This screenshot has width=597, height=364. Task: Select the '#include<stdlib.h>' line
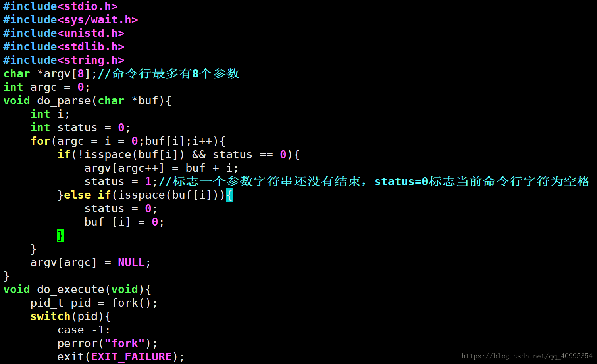tap(64, 47)
